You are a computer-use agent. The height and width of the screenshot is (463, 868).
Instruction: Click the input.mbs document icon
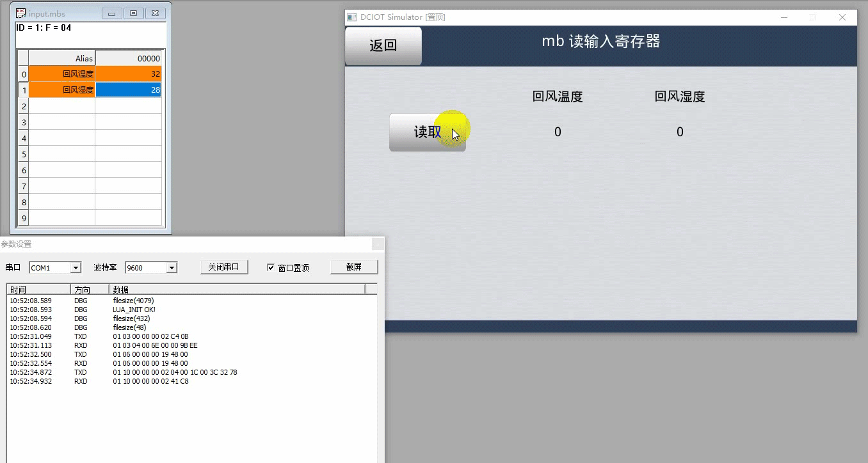[20, 13]
